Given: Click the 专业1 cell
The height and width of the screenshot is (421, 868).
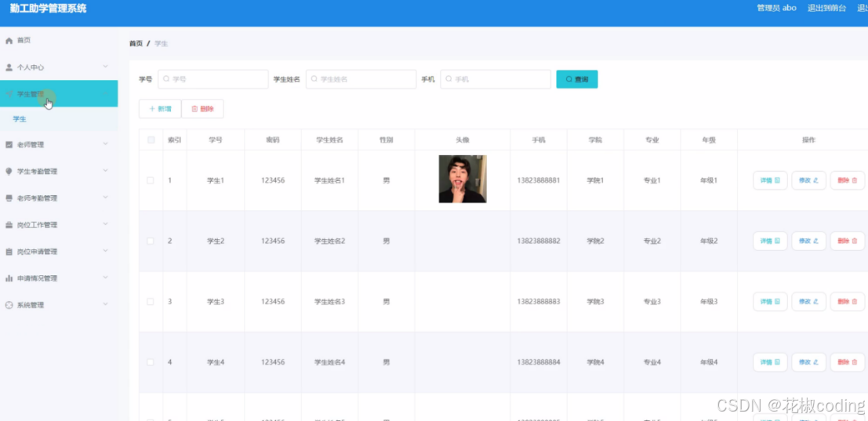Looking at the screenshot, I should (652, 180).
